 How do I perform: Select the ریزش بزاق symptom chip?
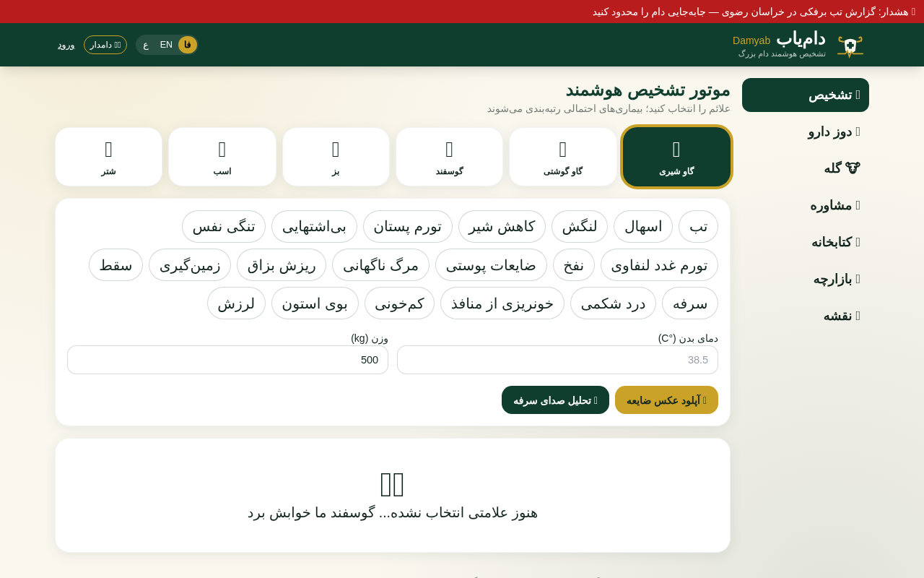click(x=282, y=265)
